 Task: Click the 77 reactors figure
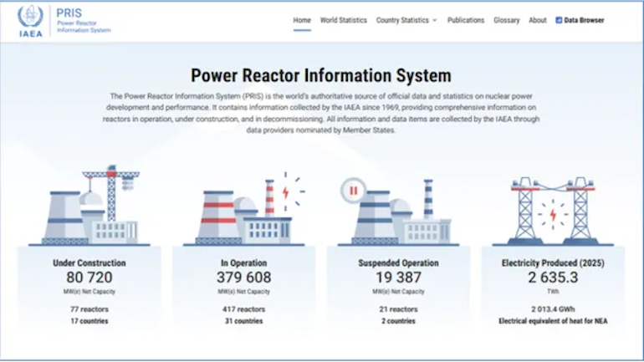pos(89,309)
